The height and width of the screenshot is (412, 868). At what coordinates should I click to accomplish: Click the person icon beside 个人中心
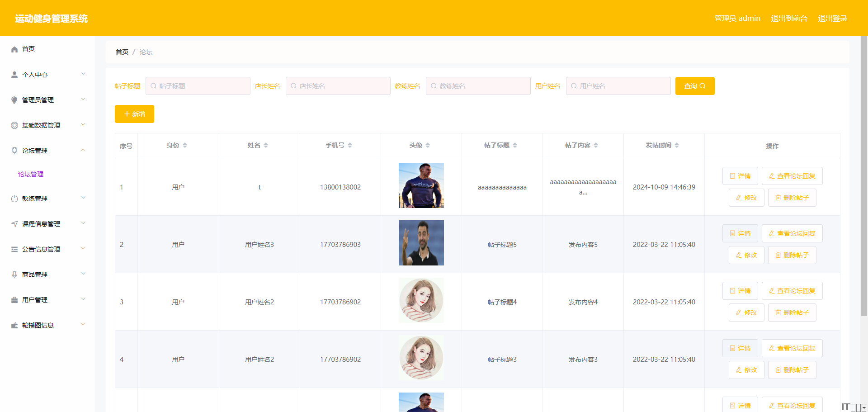coord(14,75)
